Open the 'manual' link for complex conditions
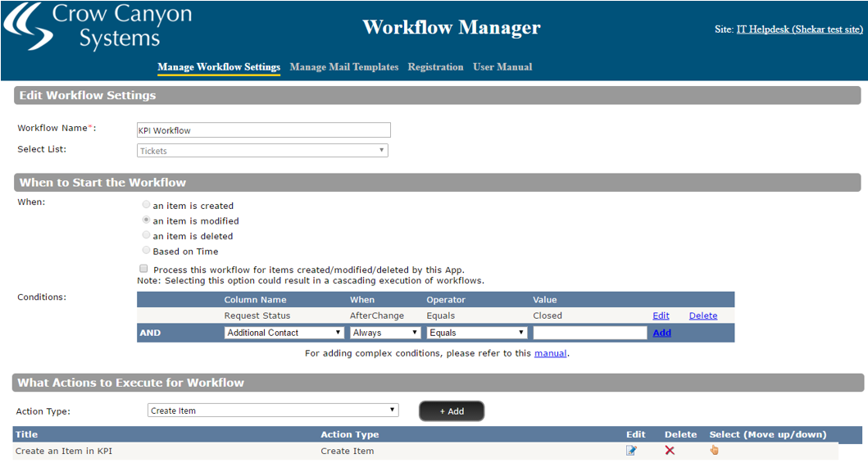The height and width of the screenshot is (472, 868). click(x=550, y=353)
